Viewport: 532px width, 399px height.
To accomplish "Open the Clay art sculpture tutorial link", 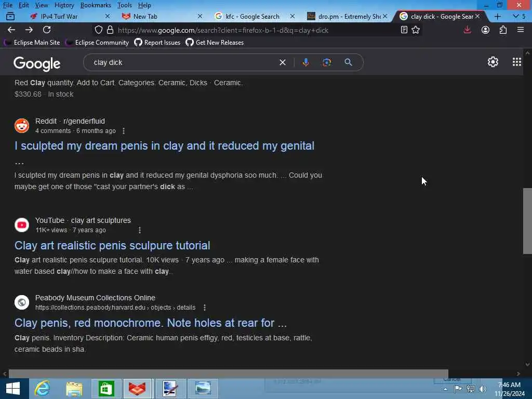I will (112, 245).
